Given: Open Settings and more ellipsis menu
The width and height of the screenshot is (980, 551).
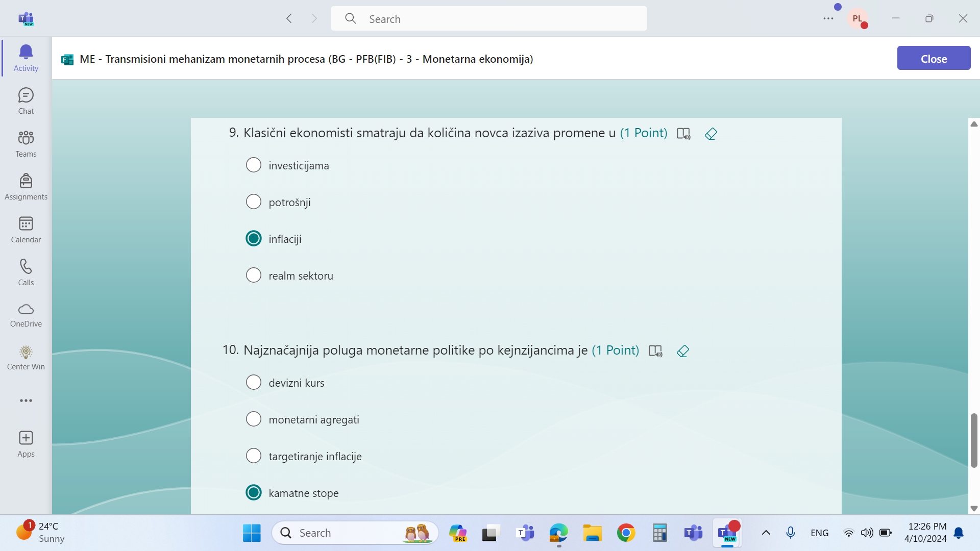Looking at the screenshot, I should coord(828,19).
